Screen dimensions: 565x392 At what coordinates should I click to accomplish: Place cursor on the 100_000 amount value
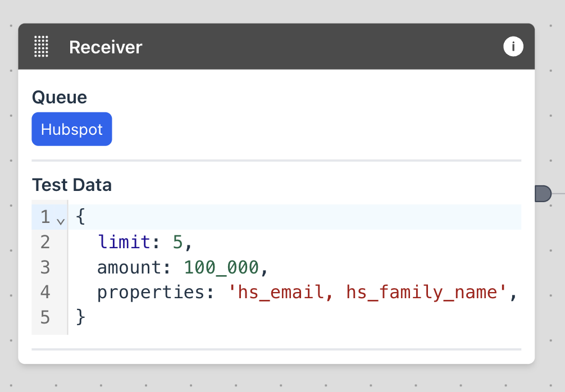click(221, 267)
